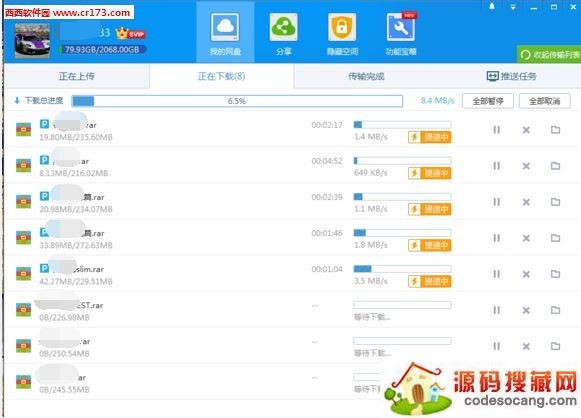
Task: Open the 功能宝箱 wrench toolbox icon
Action: [401, 27]
